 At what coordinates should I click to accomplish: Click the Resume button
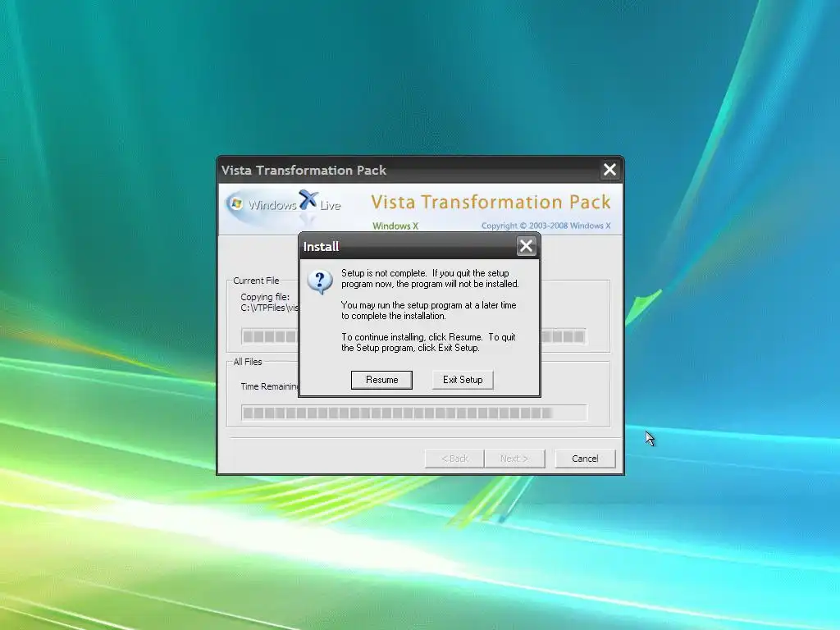point(381,380)
